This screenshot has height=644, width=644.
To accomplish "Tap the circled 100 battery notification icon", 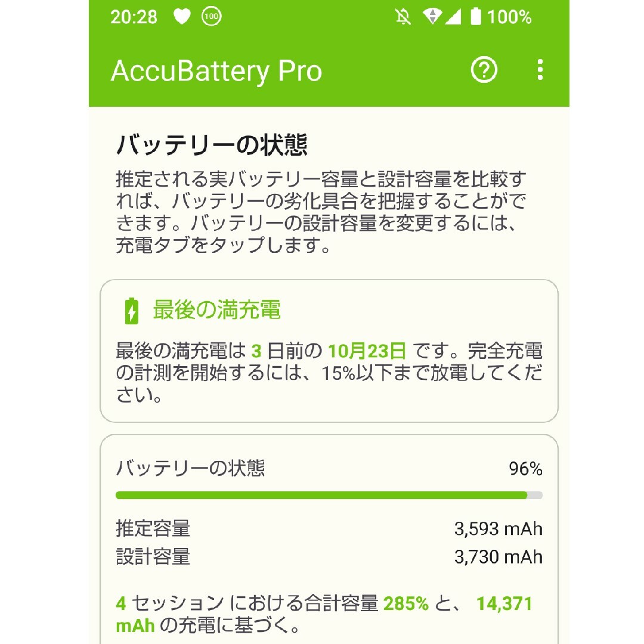I will coord(211,17).
